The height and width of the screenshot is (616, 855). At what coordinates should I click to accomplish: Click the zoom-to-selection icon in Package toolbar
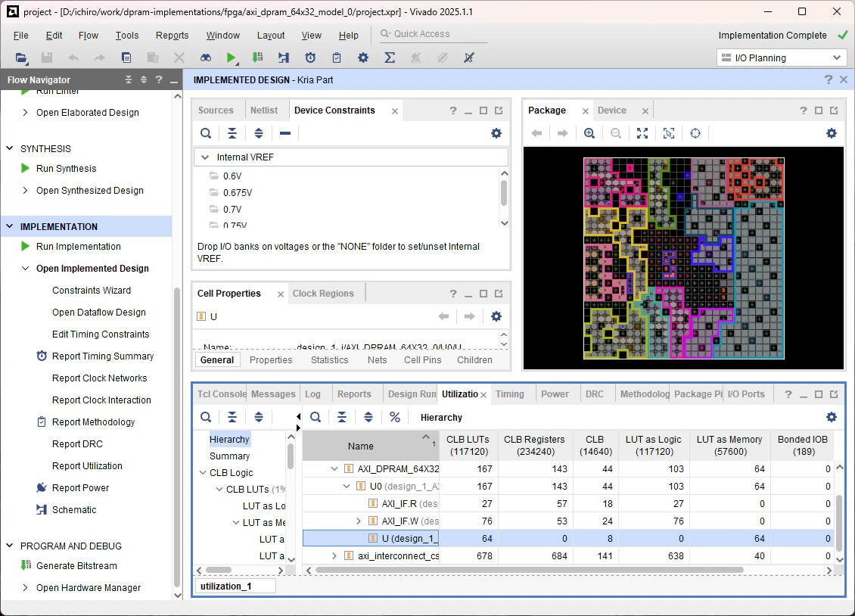[x=669, y=133]
